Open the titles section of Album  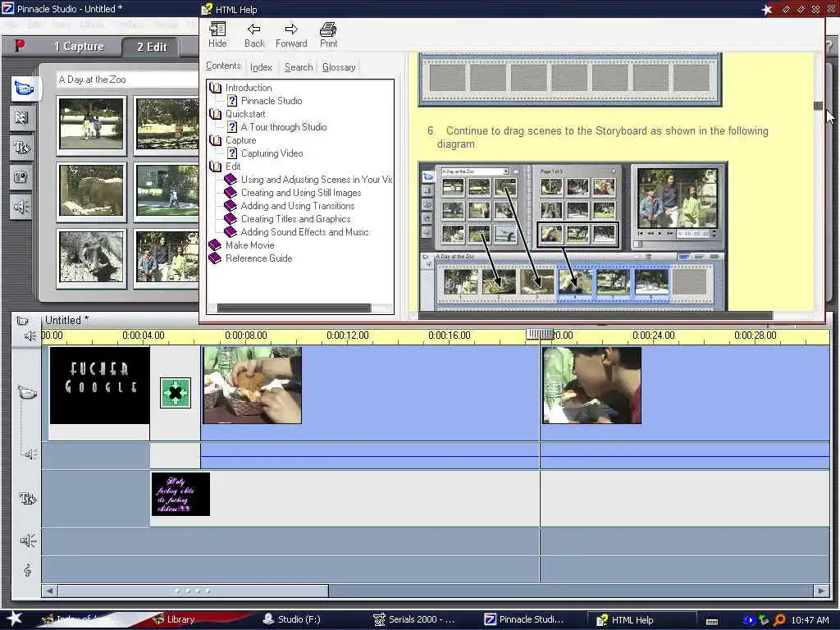point(22,148)
